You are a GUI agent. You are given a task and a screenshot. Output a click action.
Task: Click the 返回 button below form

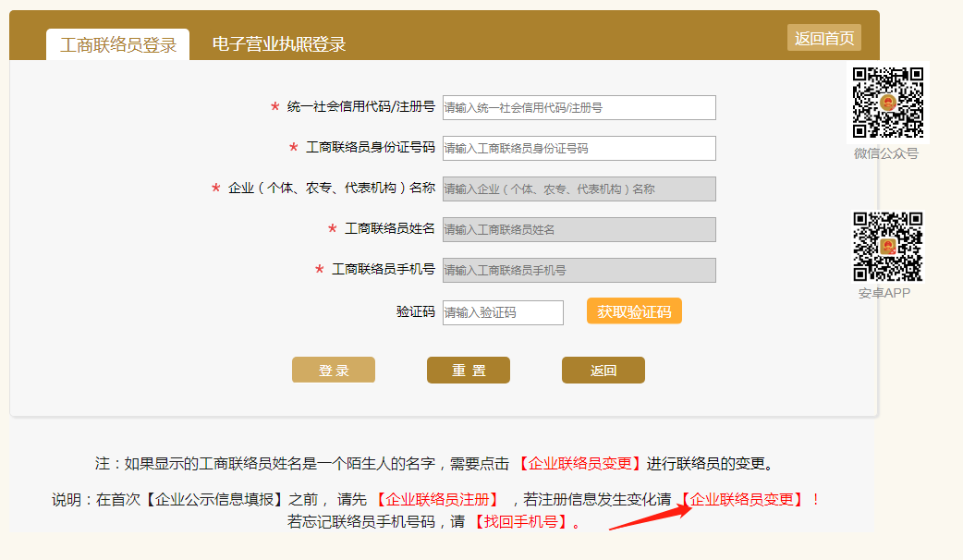603,371
